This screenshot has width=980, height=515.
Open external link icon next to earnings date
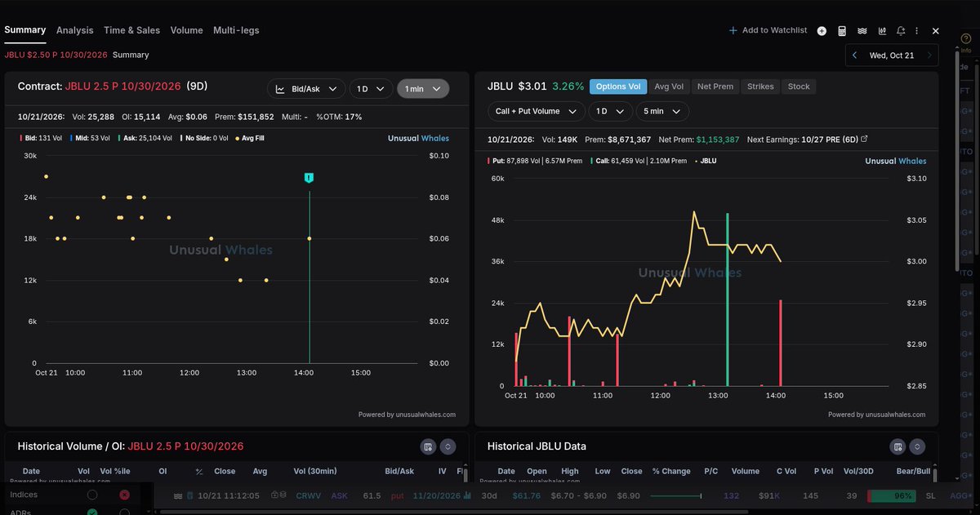pyautogui.click(x=865, y=140)
